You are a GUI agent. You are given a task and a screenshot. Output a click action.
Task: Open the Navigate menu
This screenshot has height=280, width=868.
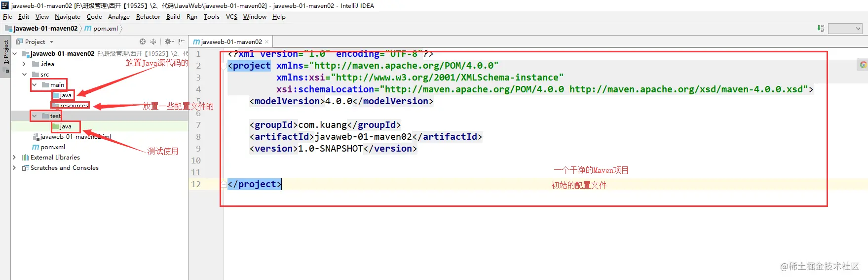click(x=68, y=17)
